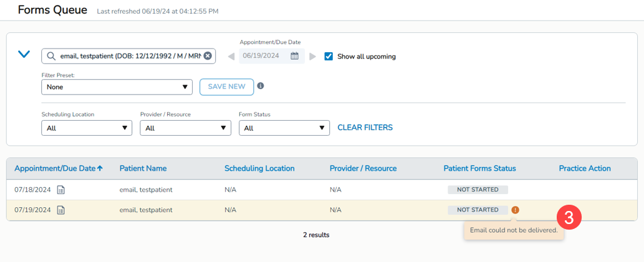Open the calendar date picker icon

pos(295,56)
